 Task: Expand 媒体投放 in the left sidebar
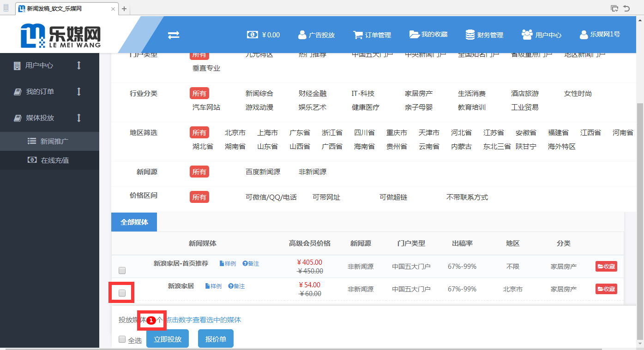(x=49, y=118)
